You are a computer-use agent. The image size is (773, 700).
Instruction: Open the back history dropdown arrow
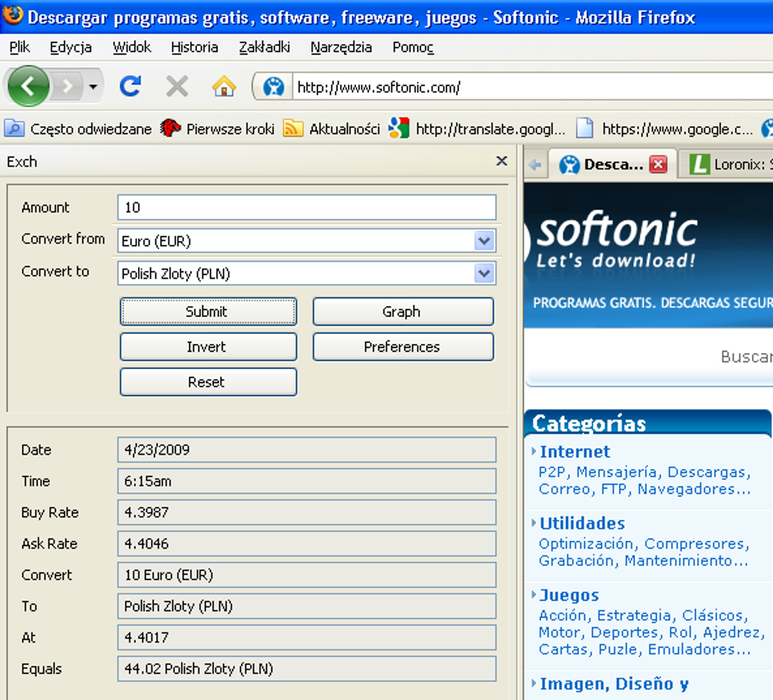tap(92, 87)
